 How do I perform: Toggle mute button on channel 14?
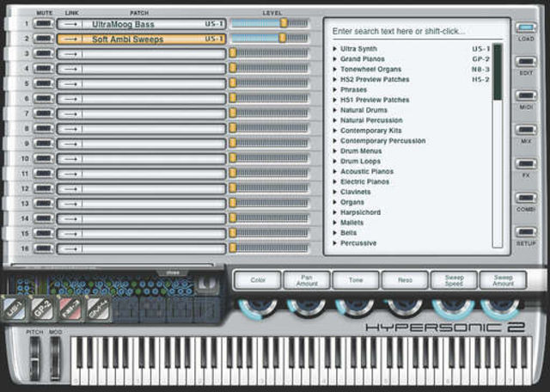click(44, 218)
